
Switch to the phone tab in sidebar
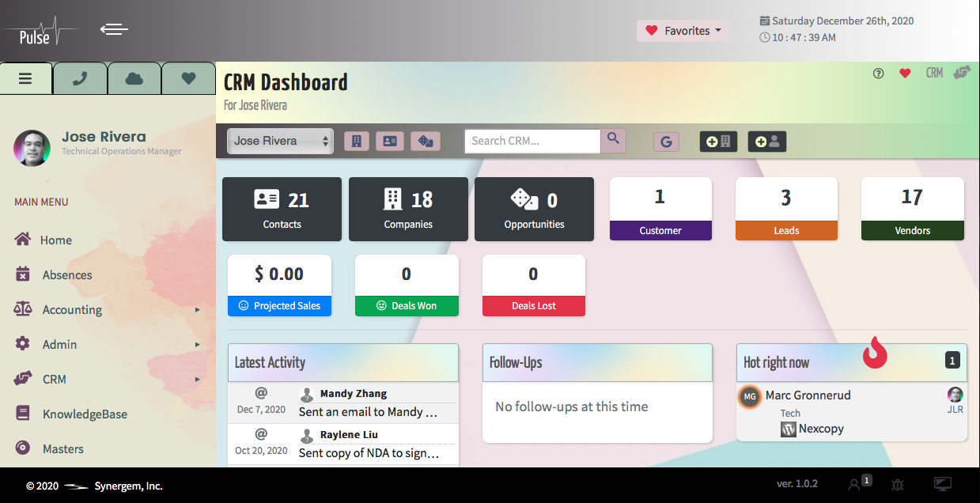[80, 78]
